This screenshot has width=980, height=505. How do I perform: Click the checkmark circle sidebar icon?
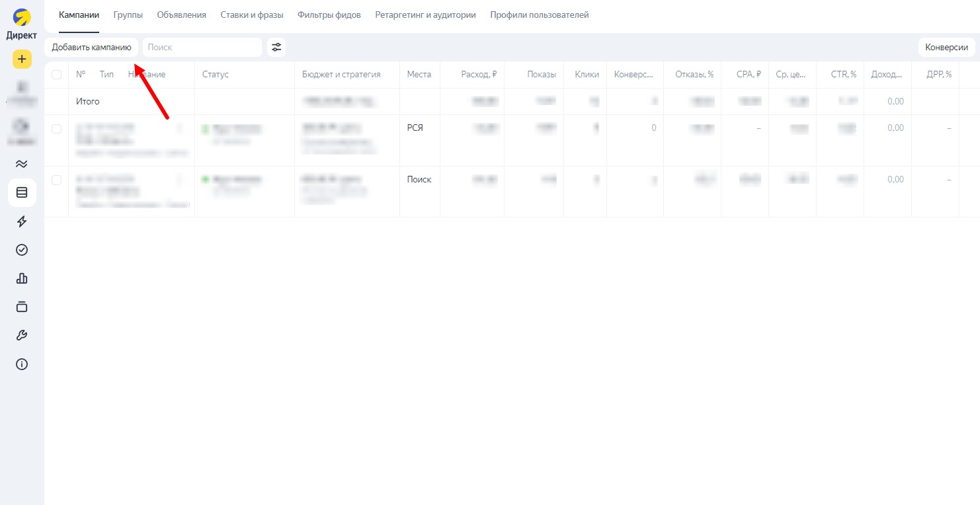coord(22,250)
